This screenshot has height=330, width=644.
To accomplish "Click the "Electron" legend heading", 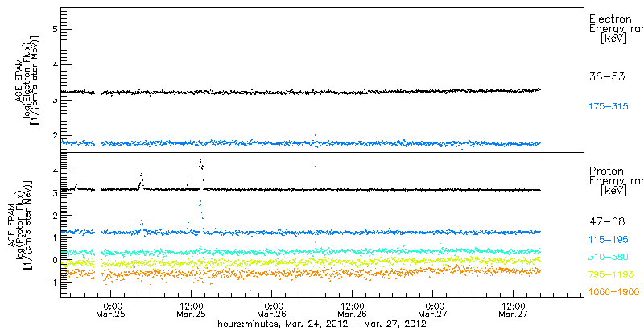I will tap(611, 19).
